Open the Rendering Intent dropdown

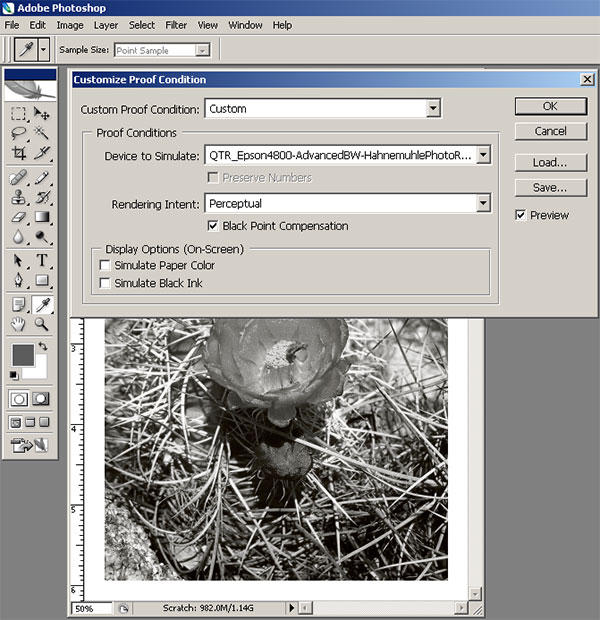pyautogui.click(x=483, y=203)
